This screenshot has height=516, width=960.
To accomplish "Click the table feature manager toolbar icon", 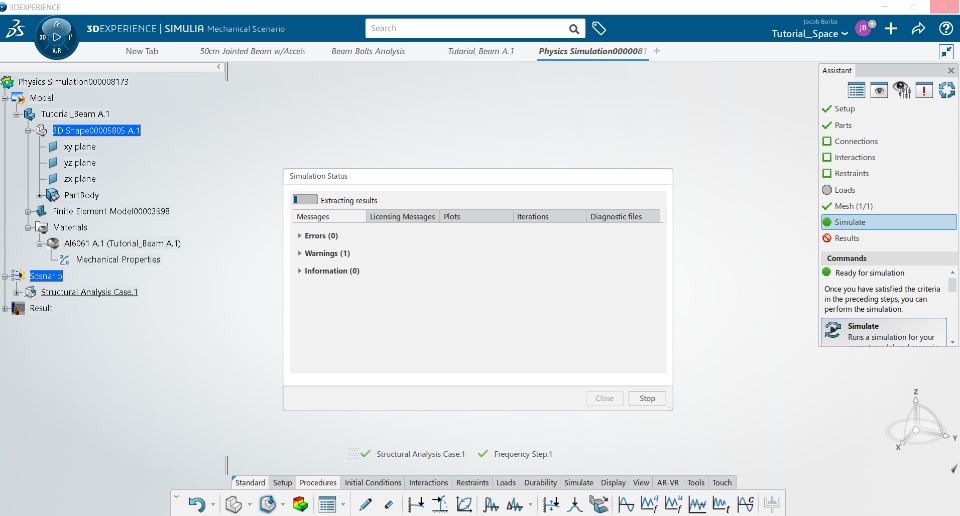I will coord(328,504).
